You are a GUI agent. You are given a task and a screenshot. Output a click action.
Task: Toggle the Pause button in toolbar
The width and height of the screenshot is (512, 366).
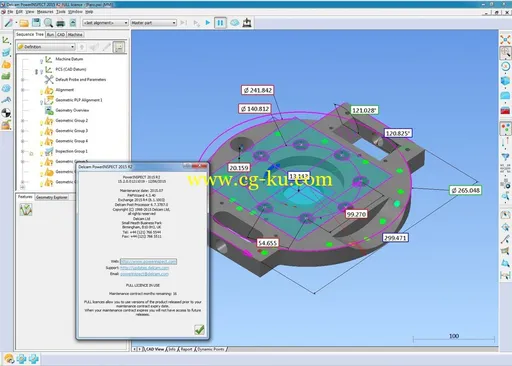click(220, 23)
